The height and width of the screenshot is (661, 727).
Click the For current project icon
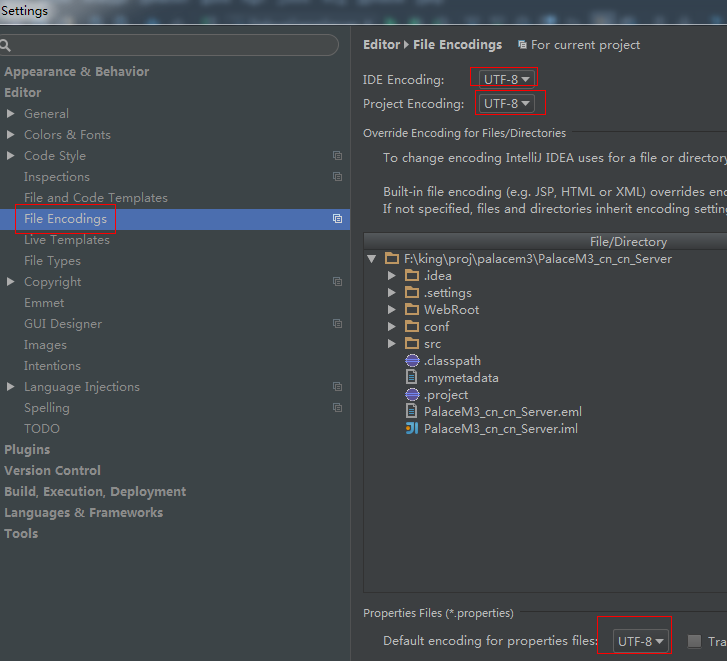pyautogui.click(x=522, y=44)
